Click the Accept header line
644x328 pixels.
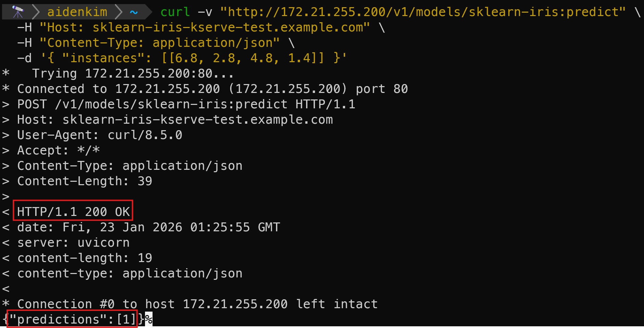tap(58, 150)
